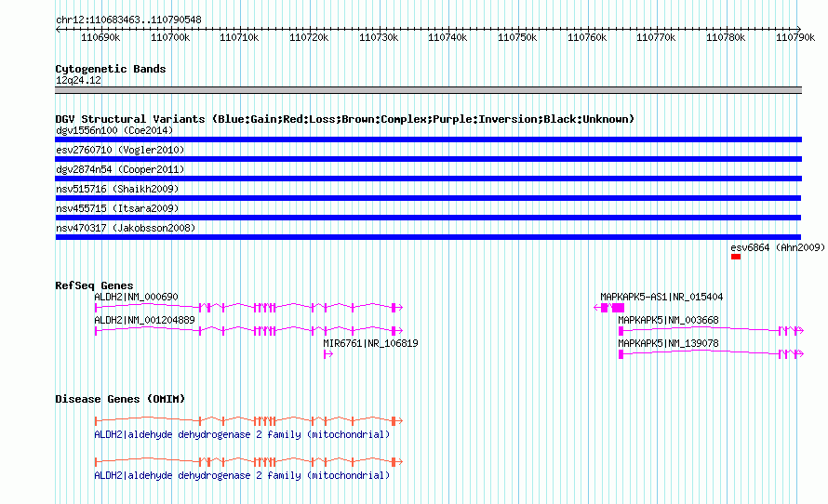Viewport: 828px width, 504px height.
Task: Click the small MIR6761 arrow glyph
Action: [x=327, y=353]
